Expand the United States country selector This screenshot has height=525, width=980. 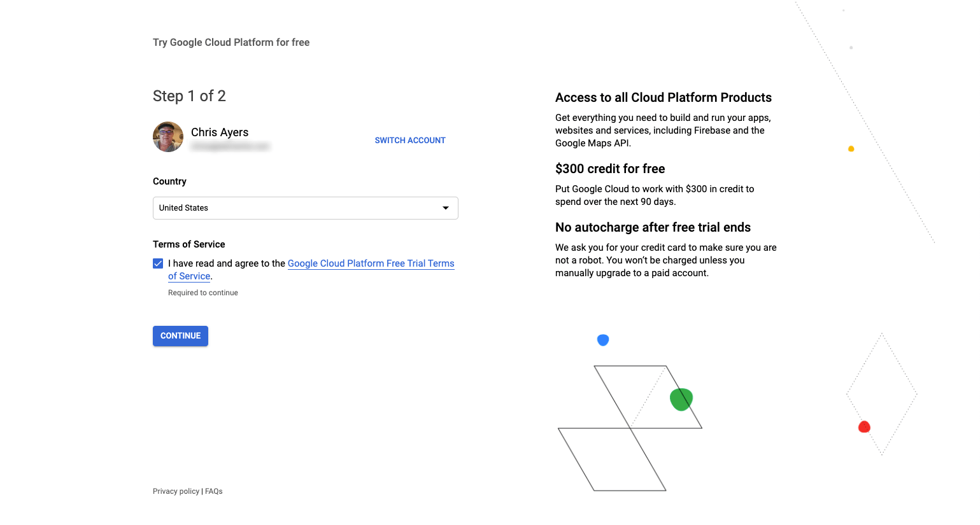[305, 207]
